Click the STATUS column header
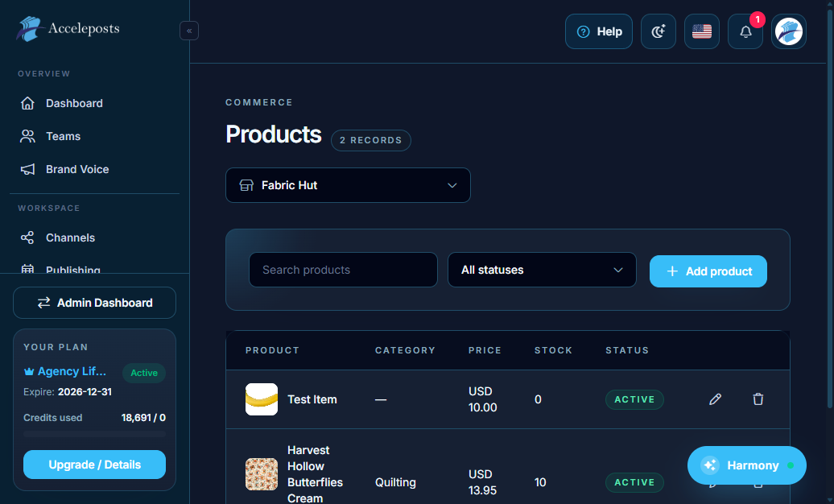Image resolution: width=834 pixels, height=504 pixels. (627, 350)
